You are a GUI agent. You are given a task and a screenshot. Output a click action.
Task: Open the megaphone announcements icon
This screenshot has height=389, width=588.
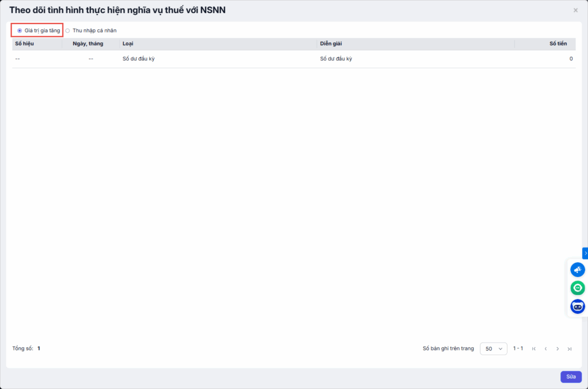578,270
